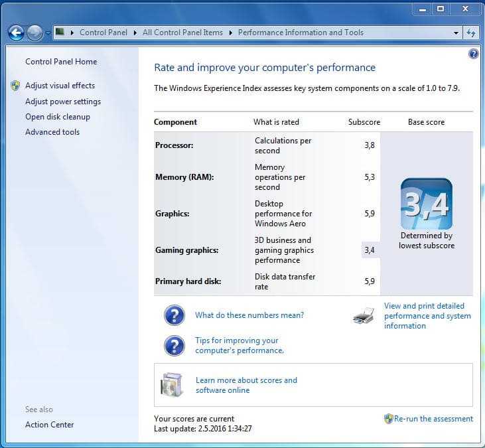Image resolution: width=485 pixels, height=448 pixels.
Task: Select the Gaming graphics subscore 3,4
Action: [370, 250]
